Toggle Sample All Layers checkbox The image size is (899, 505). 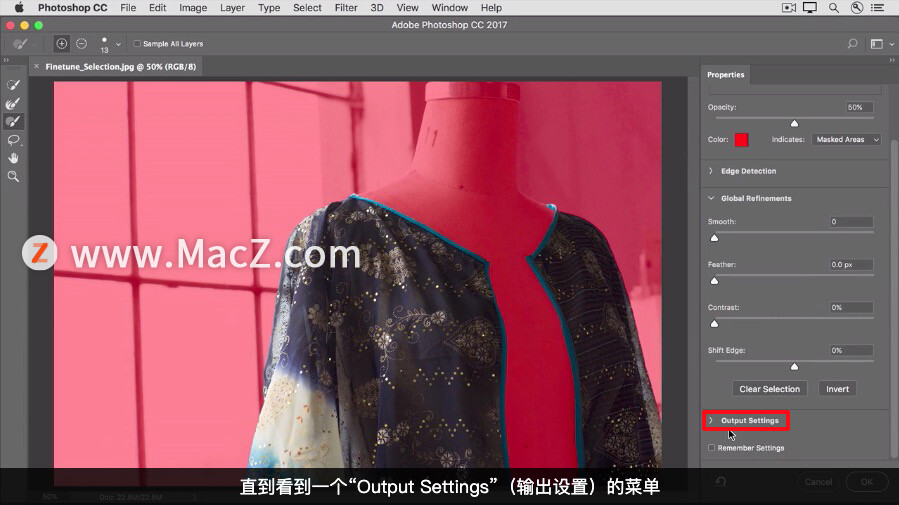coord(137,44)
